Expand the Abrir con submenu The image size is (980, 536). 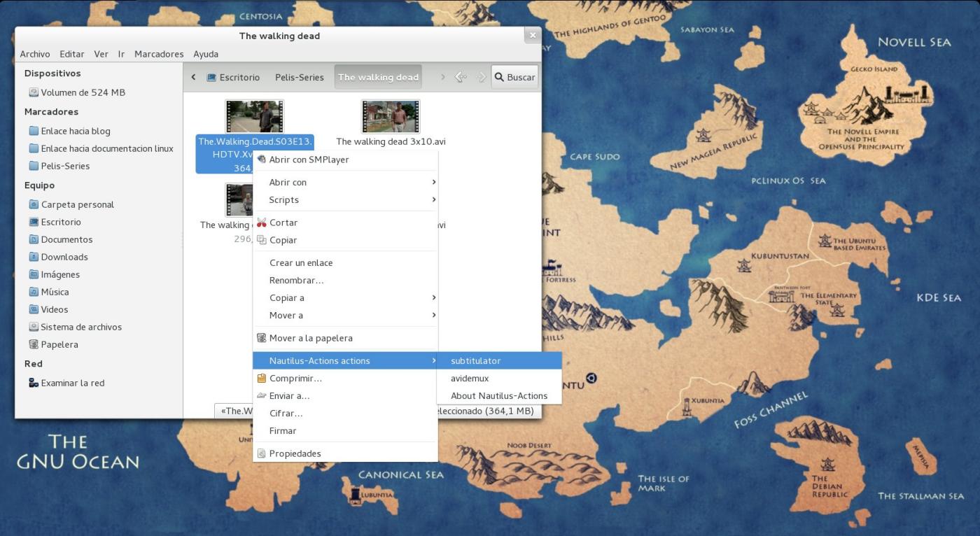pyautogui.click(x=345, y=182)
